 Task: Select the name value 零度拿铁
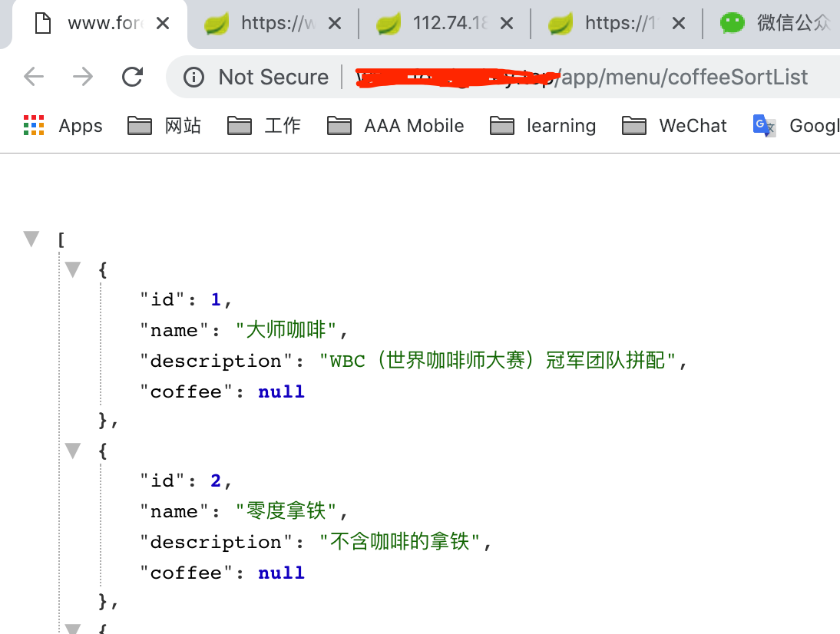tap(286, 511)
